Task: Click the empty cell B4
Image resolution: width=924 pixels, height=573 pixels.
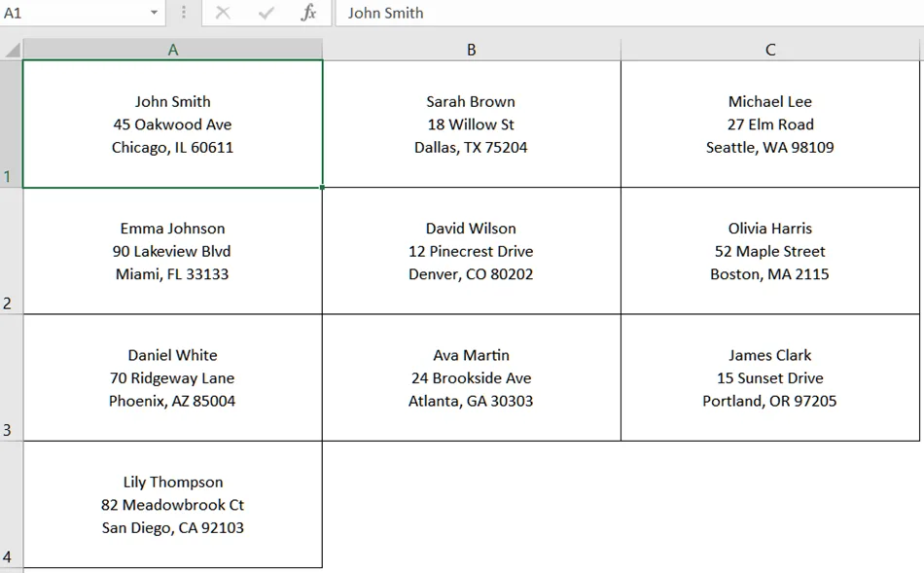Action: click(472, 505)
